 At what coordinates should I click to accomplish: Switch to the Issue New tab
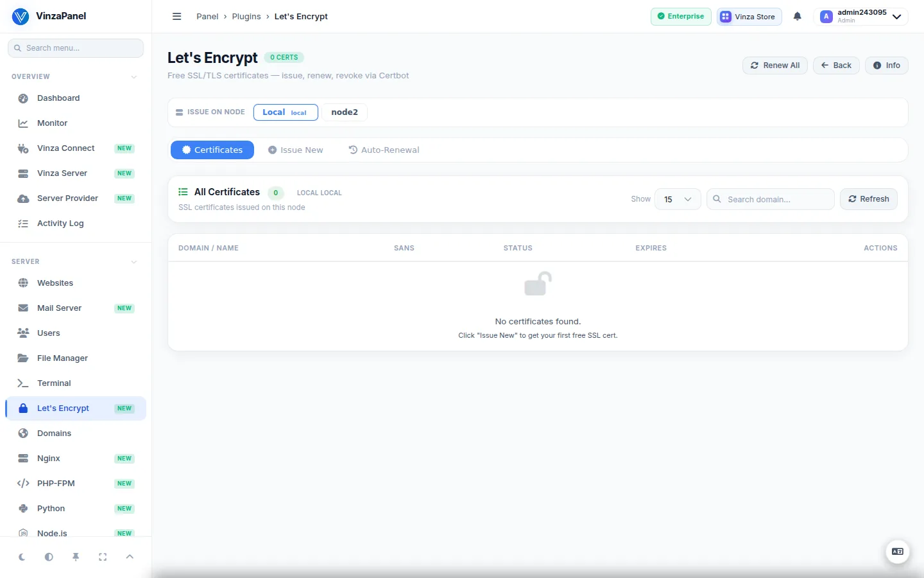pyautogui.click(x=295, y=150)
